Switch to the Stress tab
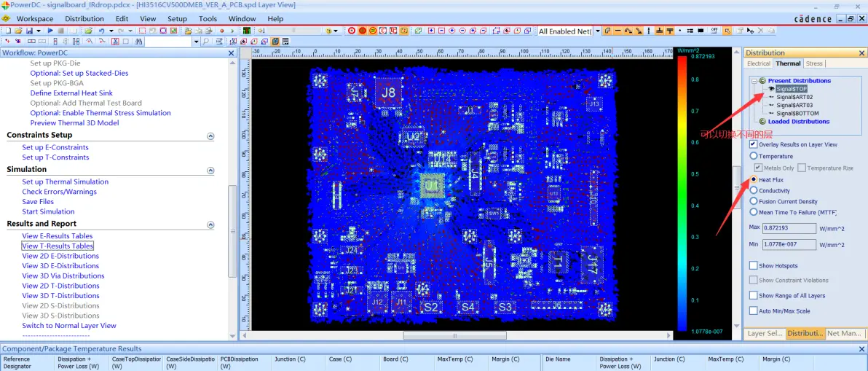Image resolution: width=868 pixels, height=371 pixels. [x=814, y=63]
